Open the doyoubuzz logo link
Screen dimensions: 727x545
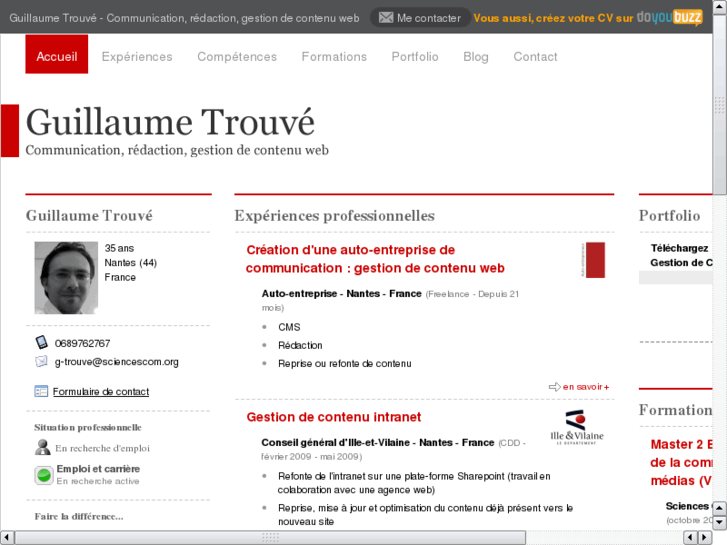pos(670,18)
